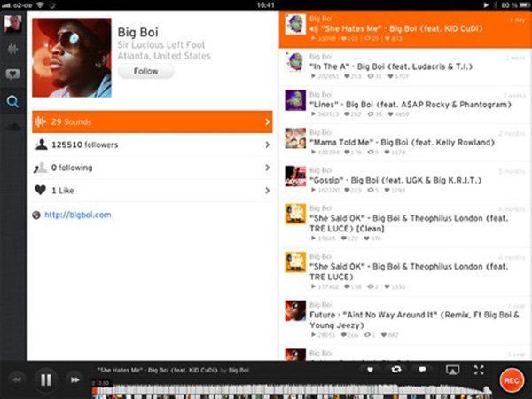The image size is (532, 399).
Task: Pause the currently playing track
Action: 46,380
